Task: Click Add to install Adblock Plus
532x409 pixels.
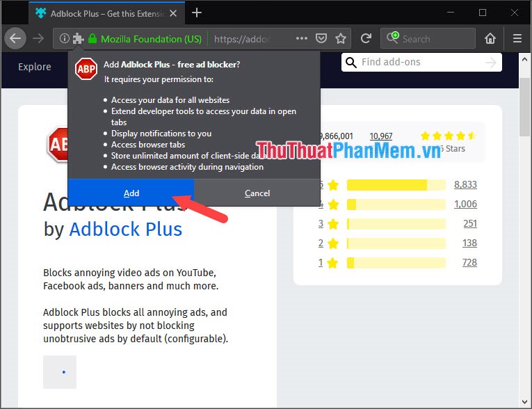Action: 131,193
